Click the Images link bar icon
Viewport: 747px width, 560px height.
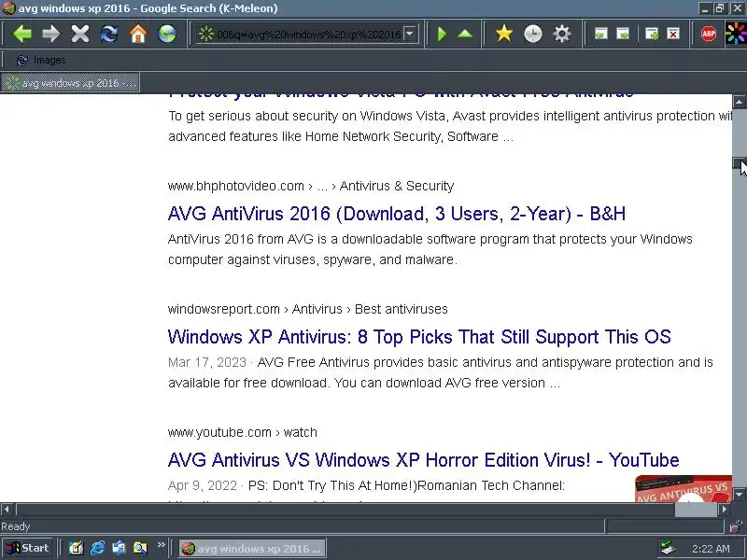[x=21, y=61]
